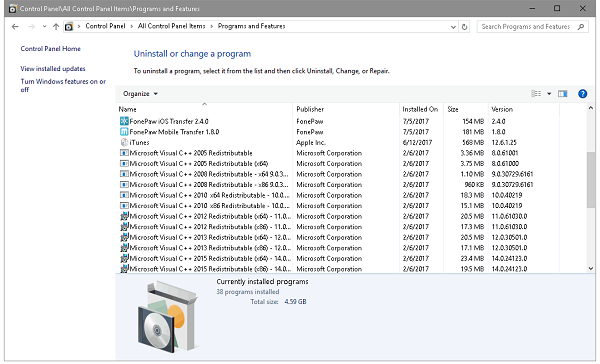Click the FonePaw iOS Transfer 2.4.0 icon
This screenshot has height=364, width=600.
(x=124, y=121)
